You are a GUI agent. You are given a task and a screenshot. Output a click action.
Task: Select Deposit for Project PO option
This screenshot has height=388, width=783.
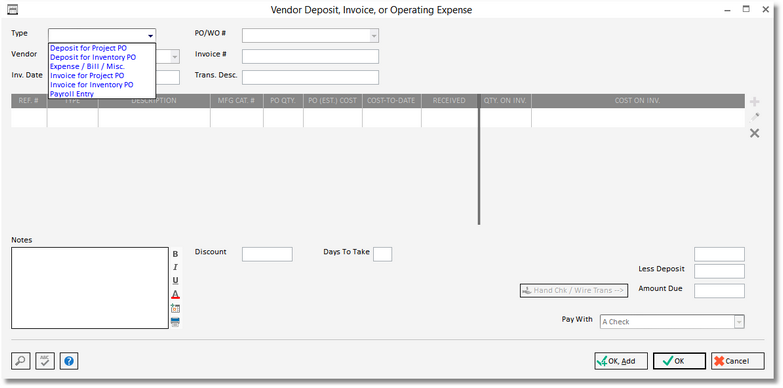tap(89, 48)
